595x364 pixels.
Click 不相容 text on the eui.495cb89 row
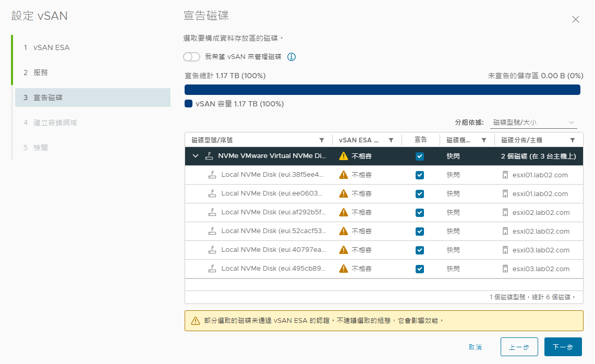361,269
